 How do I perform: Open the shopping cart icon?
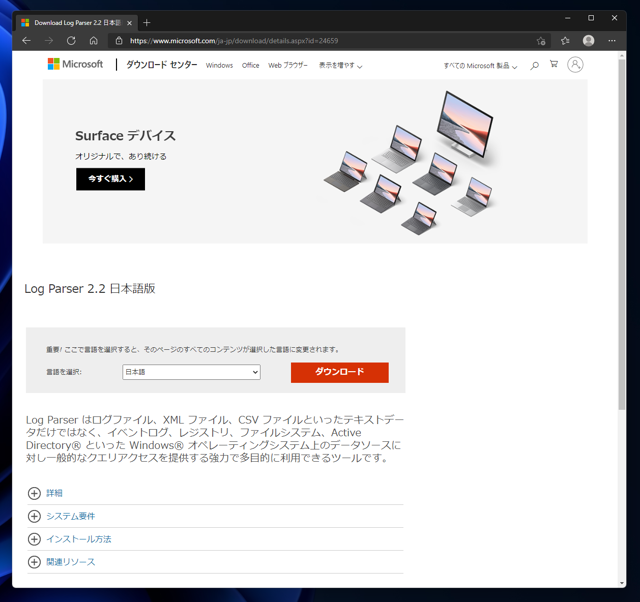point(553,64)
